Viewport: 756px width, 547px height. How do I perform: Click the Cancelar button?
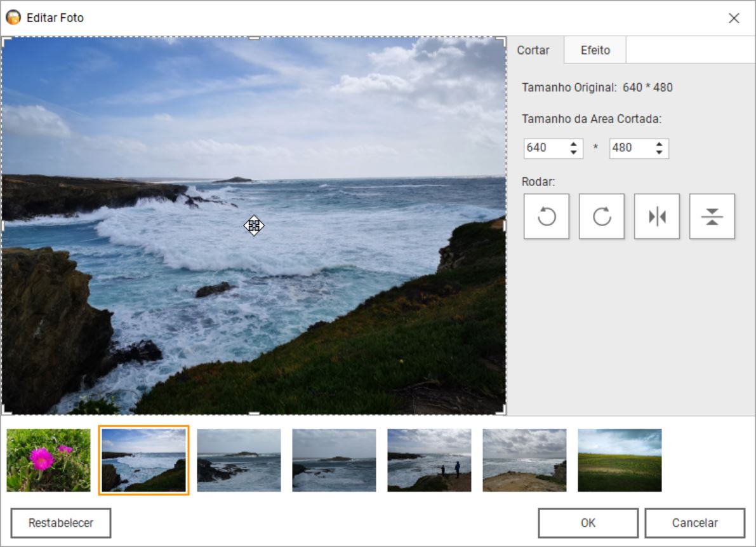tap(694, 523)
